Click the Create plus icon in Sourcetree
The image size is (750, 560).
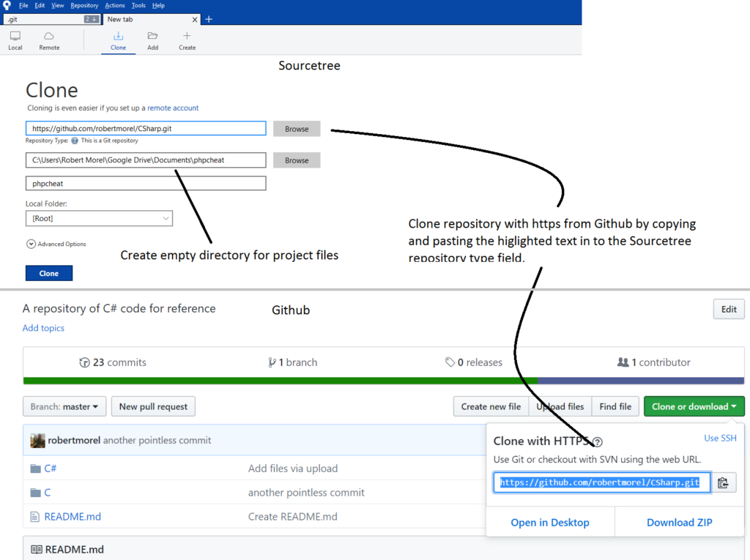(187, 35)
